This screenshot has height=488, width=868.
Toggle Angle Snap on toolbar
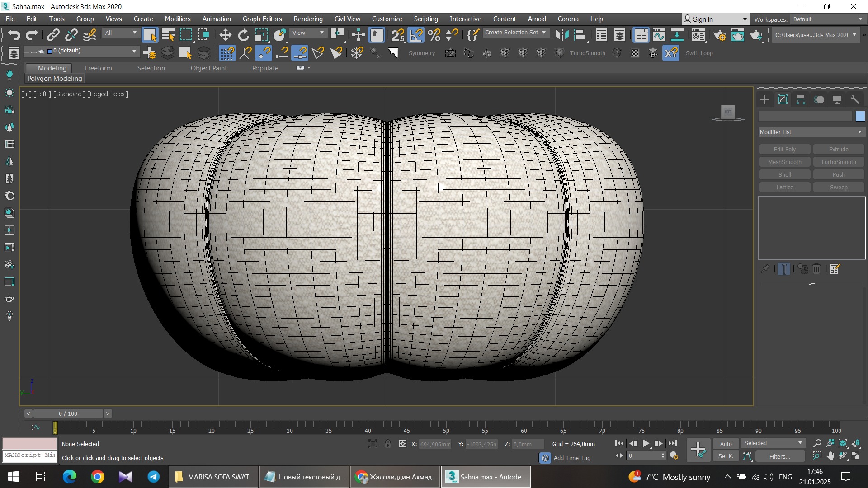click(x=416, y=35)
